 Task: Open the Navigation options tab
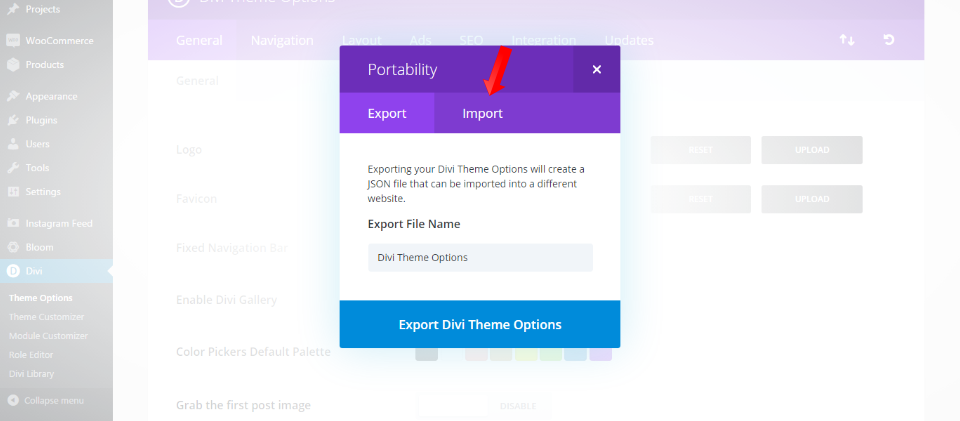coord(282,40)
